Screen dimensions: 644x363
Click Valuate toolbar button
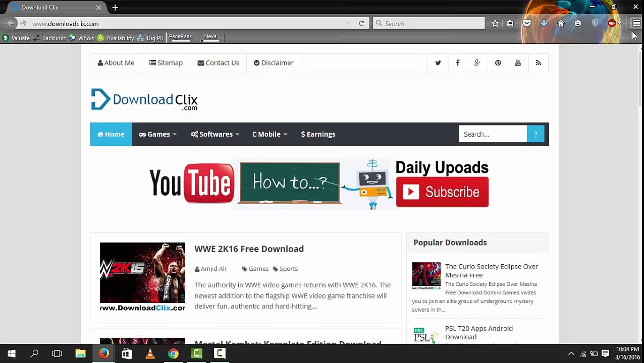point(16,38)
